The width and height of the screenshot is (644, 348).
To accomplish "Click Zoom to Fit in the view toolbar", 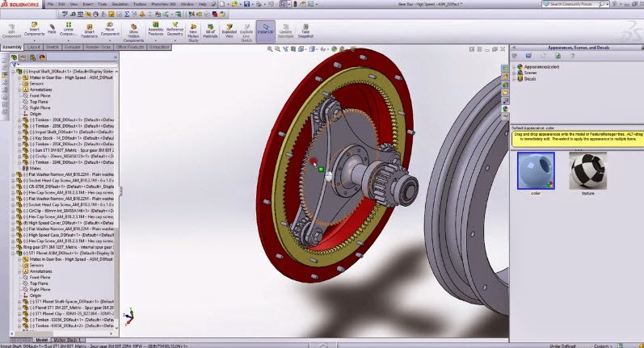I will 270,48.
